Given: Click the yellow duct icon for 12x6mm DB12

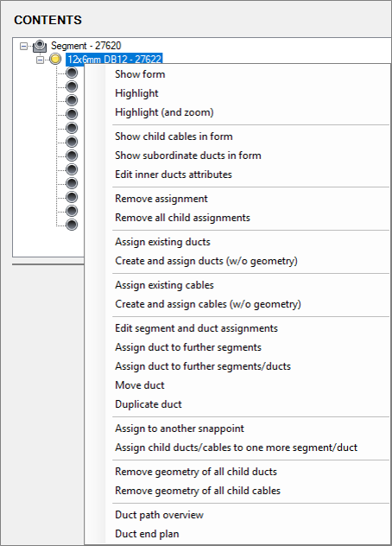Looking at the screenshot, I should pyautogui.click(x=55, y=60).
